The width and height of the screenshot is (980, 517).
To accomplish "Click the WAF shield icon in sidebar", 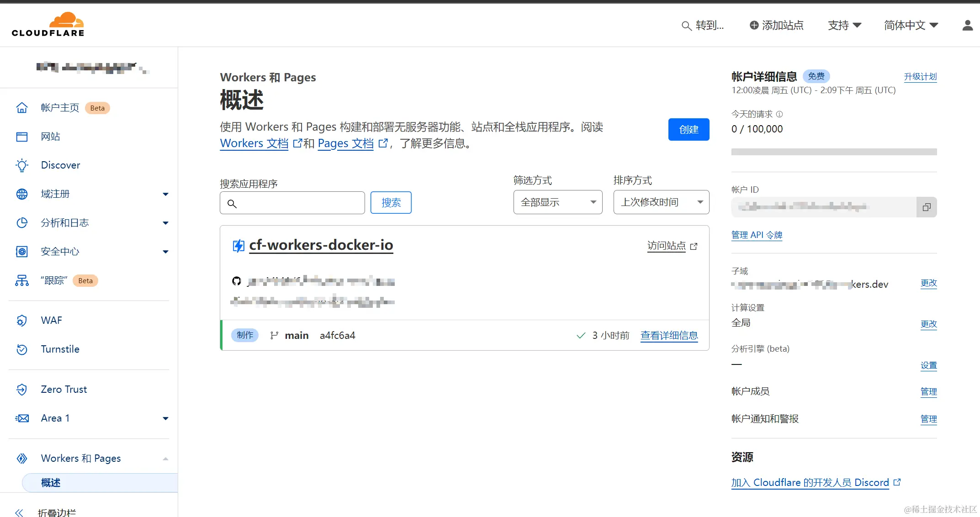I will coord(22,321).
